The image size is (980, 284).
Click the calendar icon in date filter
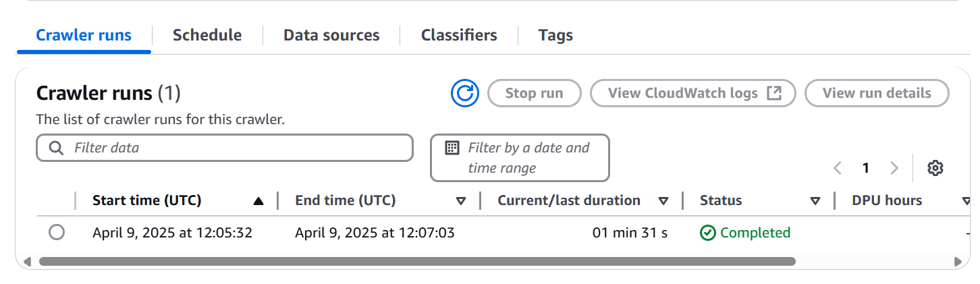coord(452,148)
